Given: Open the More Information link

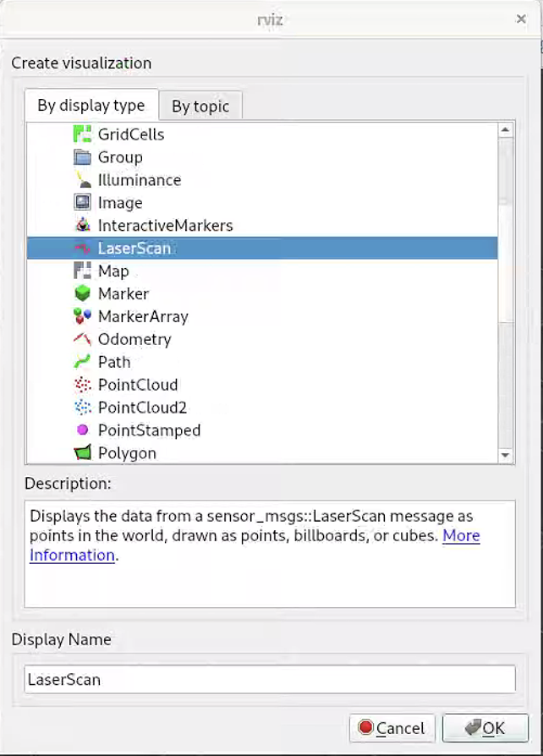Looking at the screenshot, I should [461, 536].
